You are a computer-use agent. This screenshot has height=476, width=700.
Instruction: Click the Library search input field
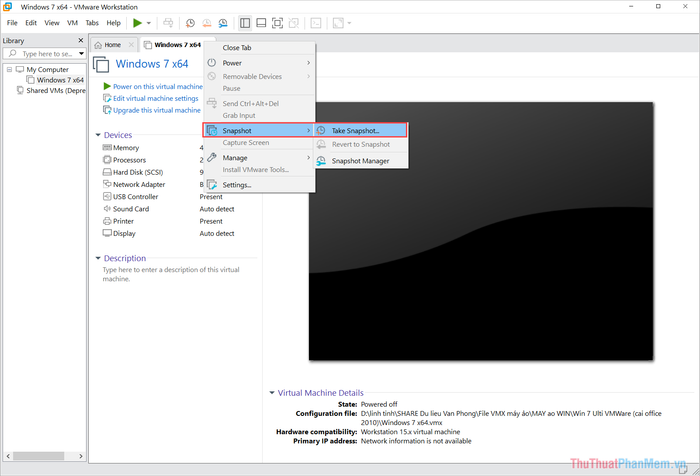(47, 54)
